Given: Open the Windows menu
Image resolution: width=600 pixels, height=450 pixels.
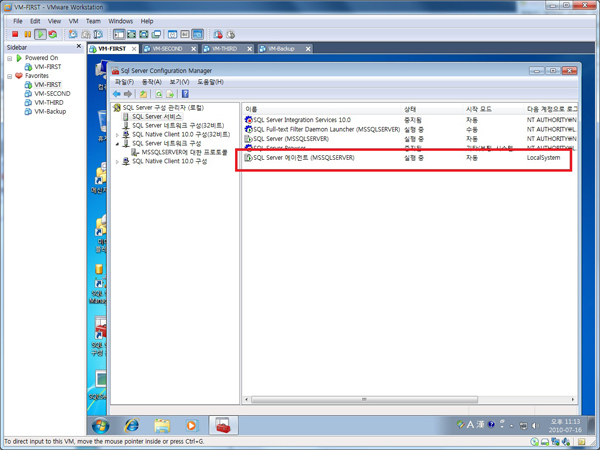Looking at the screenshot, I should [x=121, y=21].
